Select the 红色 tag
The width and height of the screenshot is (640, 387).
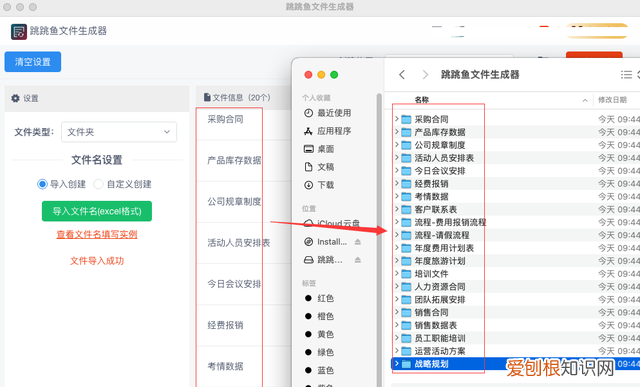coord(320,298)
